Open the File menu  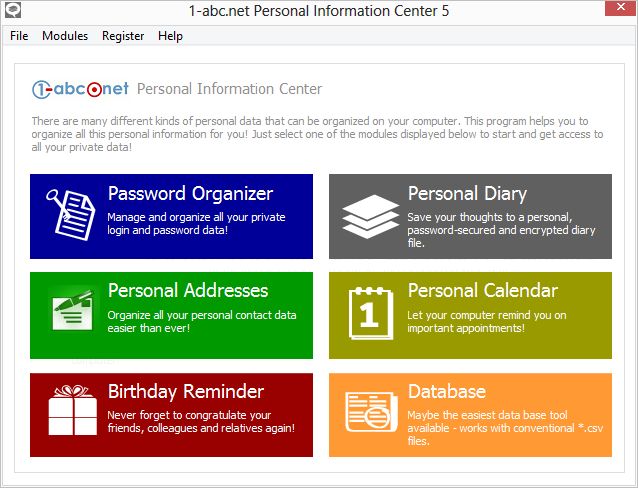(19, 36)
